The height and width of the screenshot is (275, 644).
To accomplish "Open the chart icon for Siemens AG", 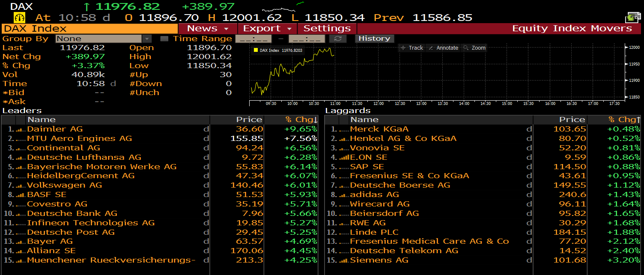I will click(344, 260).
